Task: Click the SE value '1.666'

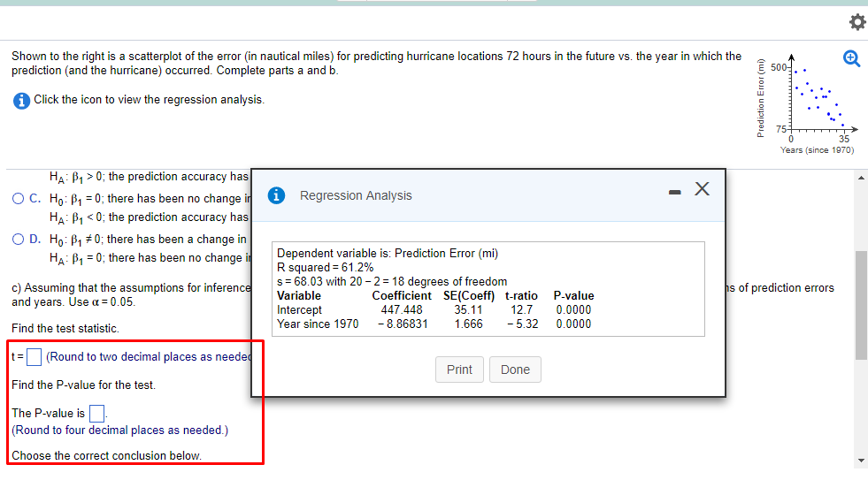Action: [x=468, y=324]
